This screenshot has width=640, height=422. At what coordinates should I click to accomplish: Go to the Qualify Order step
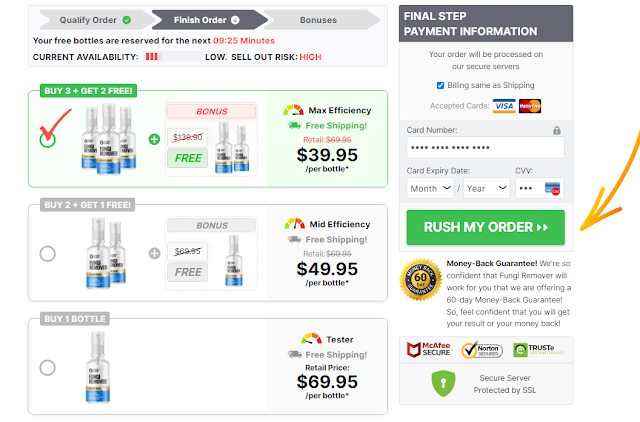[88, 19]
